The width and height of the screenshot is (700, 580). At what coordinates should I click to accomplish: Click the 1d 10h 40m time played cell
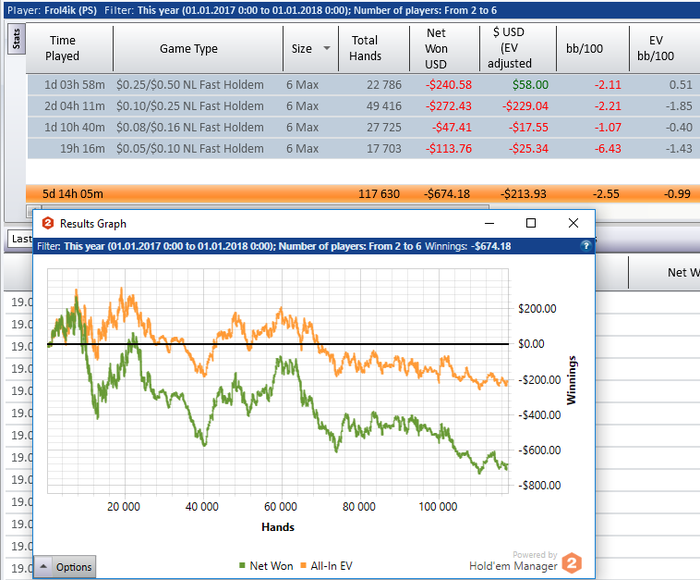75,127
